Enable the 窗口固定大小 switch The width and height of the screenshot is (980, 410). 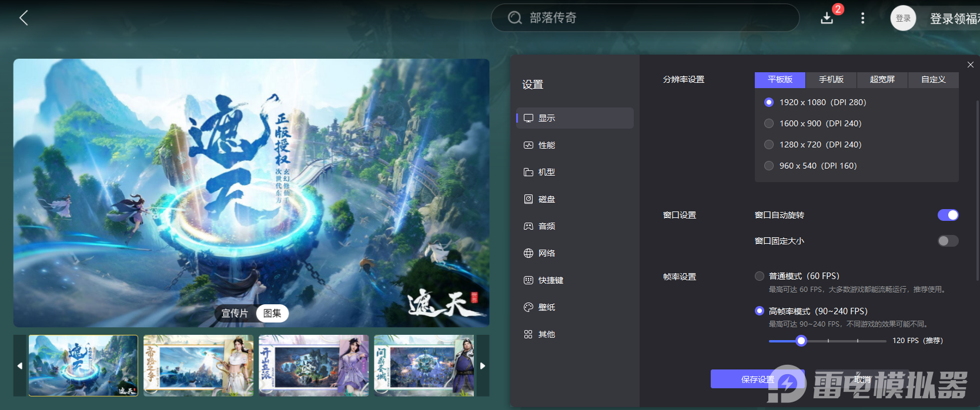948,241
